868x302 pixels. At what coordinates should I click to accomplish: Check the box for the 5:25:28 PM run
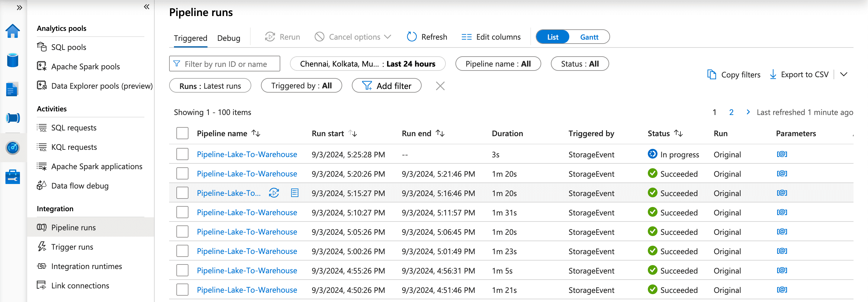click(x=182, y=154)
